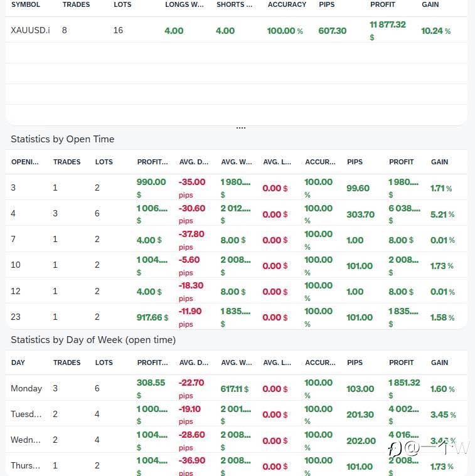Click the Statistics by Open Time heading
The image size is (475, 476).
[x=62, y=139]
